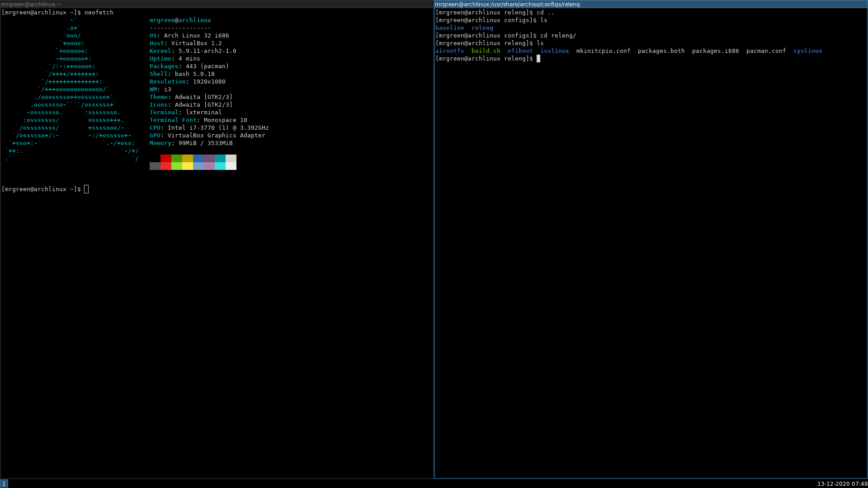Click the build.sh file in ls output
This screenshot has height=488, width=868.
point(486,51)
